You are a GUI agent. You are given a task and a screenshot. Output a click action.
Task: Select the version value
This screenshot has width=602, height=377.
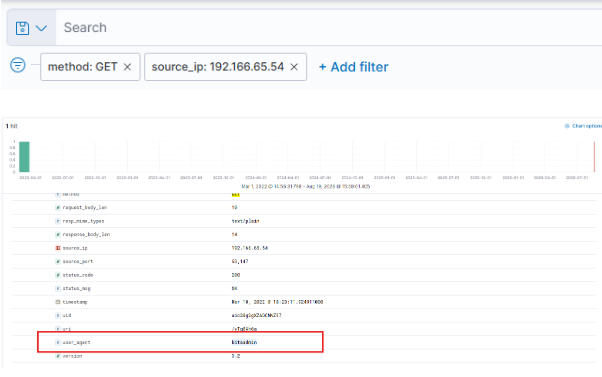[x=236, y=356]
